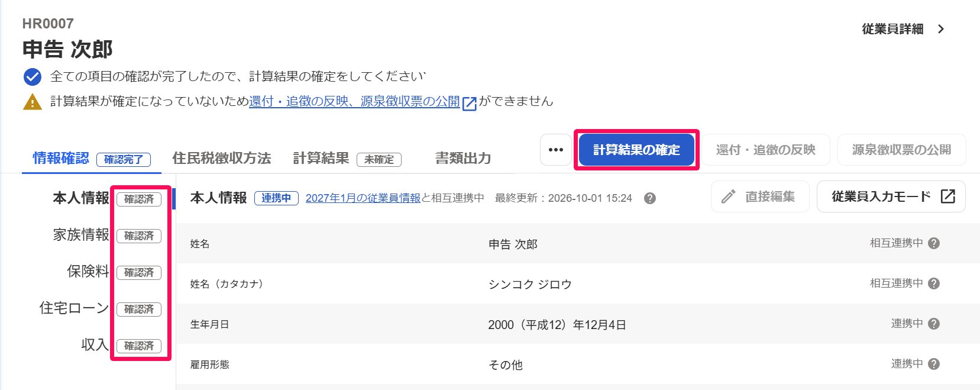Image resolution: width=980 pixels, height=390 pixels.
Task: Click the 計算結果の確定 button
Action: tap(636, 150)
